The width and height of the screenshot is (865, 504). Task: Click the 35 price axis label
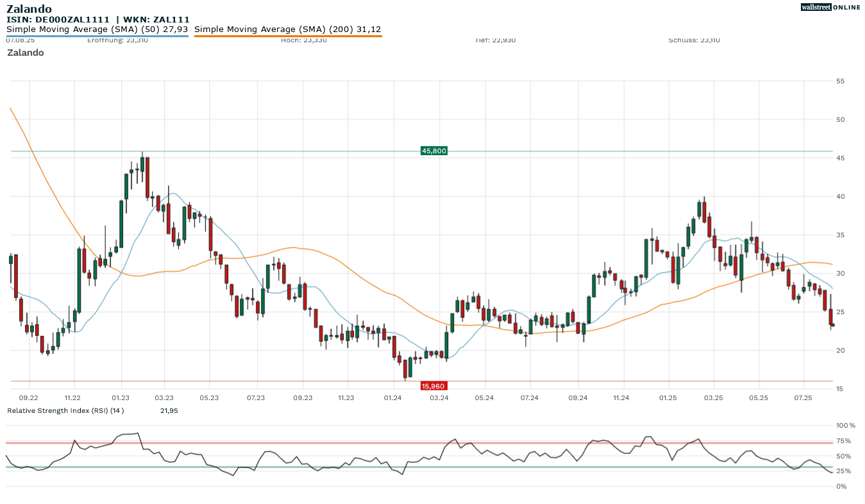(840, 235)
